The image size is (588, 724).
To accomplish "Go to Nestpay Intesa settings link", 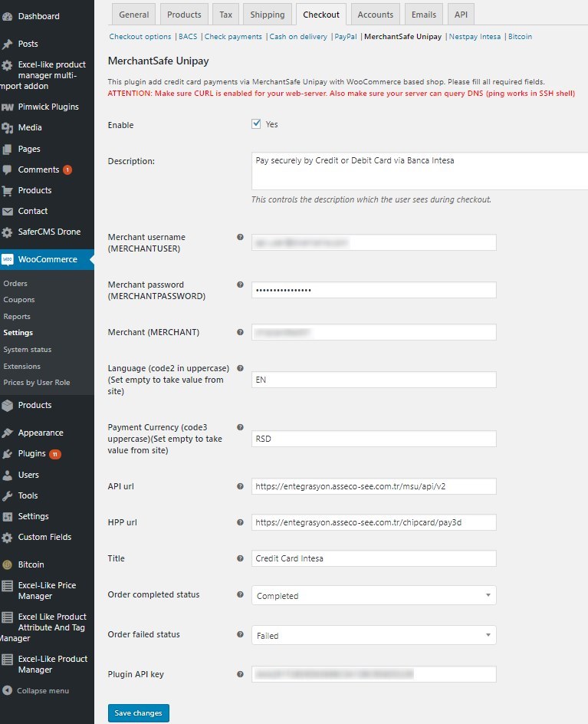I will [475, 36].
